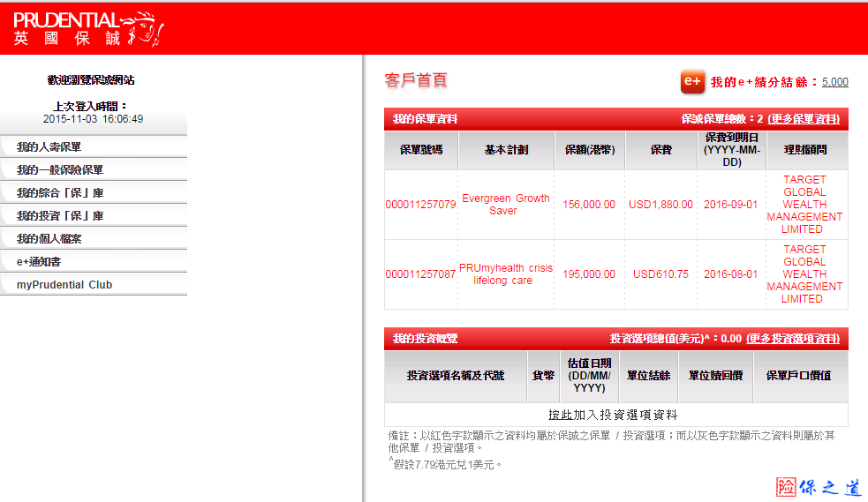Click 按此 link to add investment options
Image resolution: width=868 pixels, height=502 pixels.
point(560,415)
